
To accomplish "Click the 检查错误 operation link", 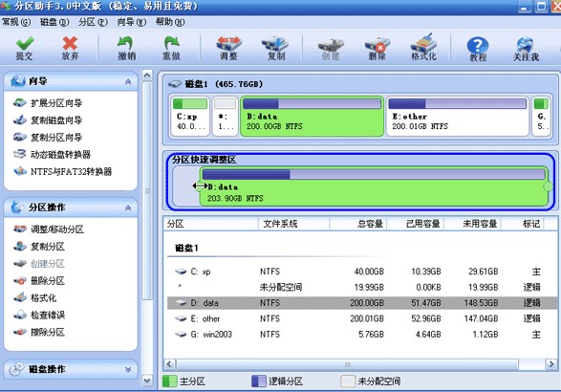I will coord(48,315).
